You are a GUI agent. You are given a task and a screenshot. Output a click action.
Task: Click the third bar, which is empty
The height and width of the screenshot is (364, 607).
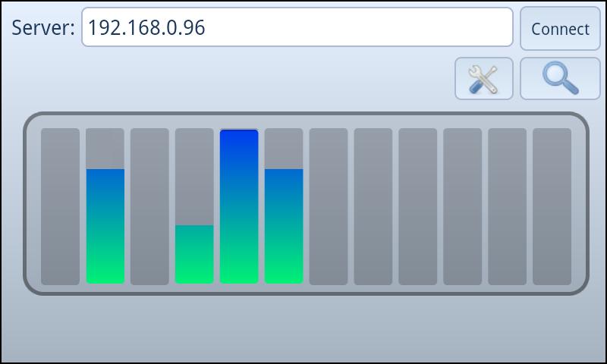pyautogui.click(x=149, y=206)
